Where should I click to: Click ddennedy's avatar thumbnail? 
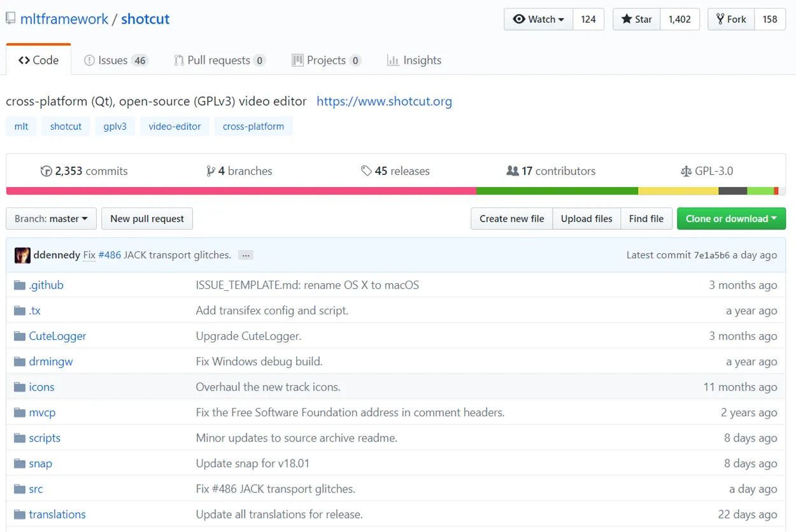click(22, 255)
